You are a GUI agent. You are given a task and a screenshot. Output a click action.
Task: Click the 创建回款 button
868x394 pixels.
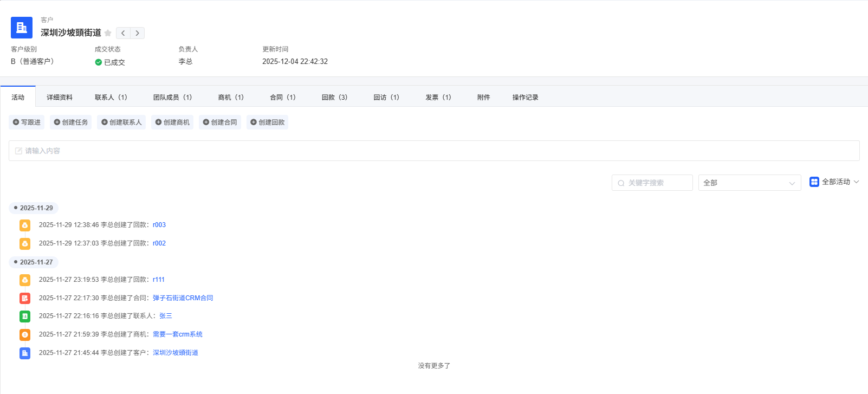267,122
